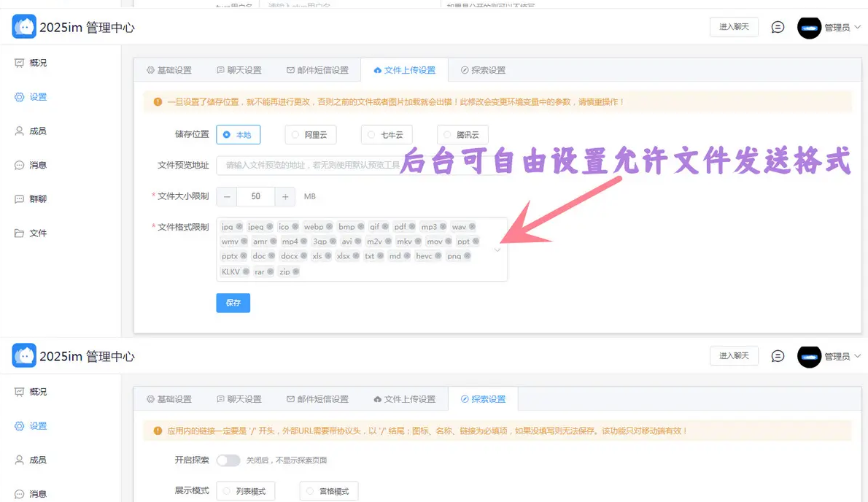
Task: Click the blue 保存 save button
Action: [x=233, y=303]
